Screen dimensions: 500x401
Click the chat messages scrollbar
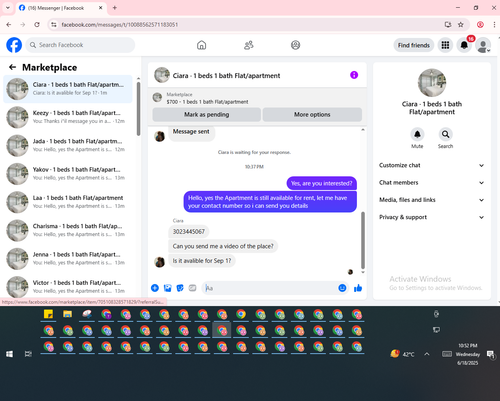(363, 240)
